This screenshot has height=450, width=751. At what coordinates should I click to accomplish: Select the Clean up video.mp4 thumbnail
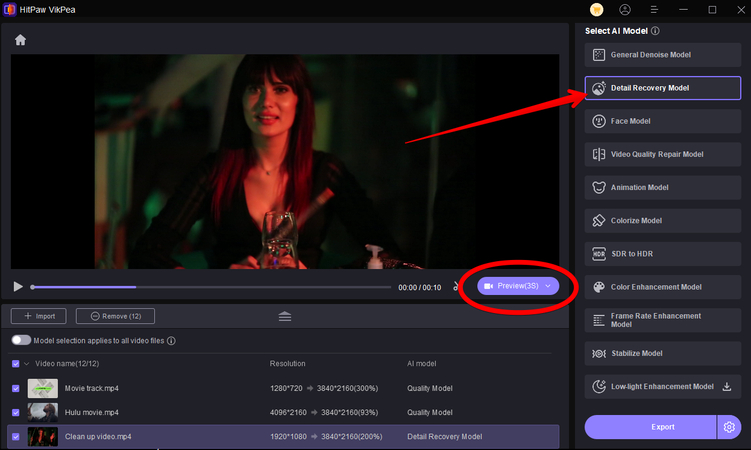pos(43,437)
